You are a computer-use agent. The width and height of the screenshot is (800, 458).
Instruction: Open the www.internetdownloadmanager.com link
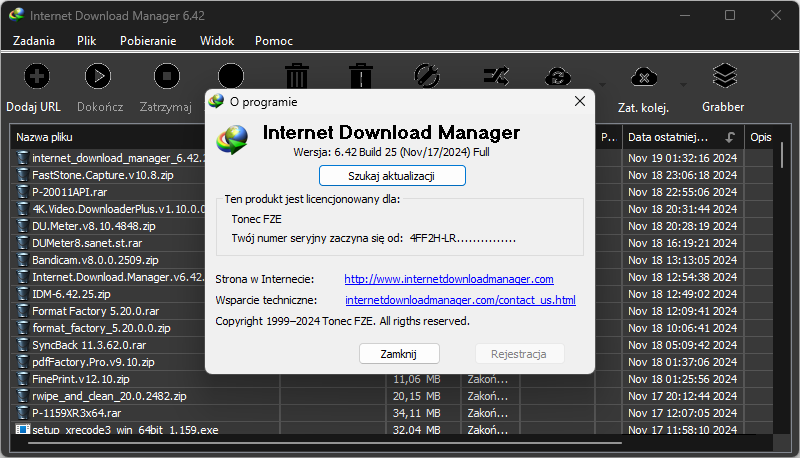click(x=449, y=279)
